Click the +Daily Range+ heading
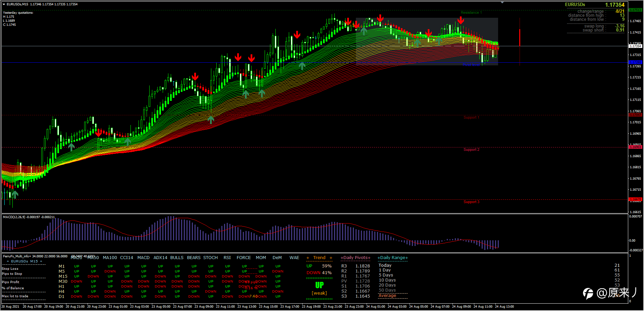Viewport: 644px width, 311px height. tap(393, 258)
